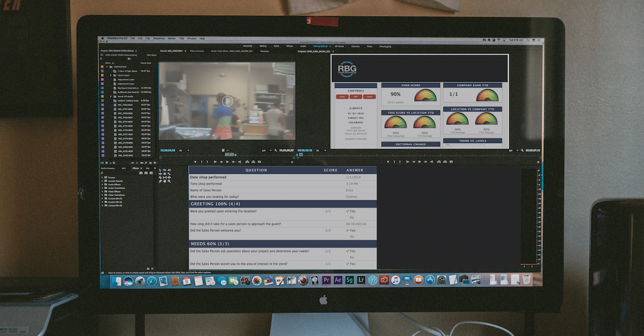
Task: Launch Lightroom from the Dock
Action: pyautogui.click(x=361, y=280)
